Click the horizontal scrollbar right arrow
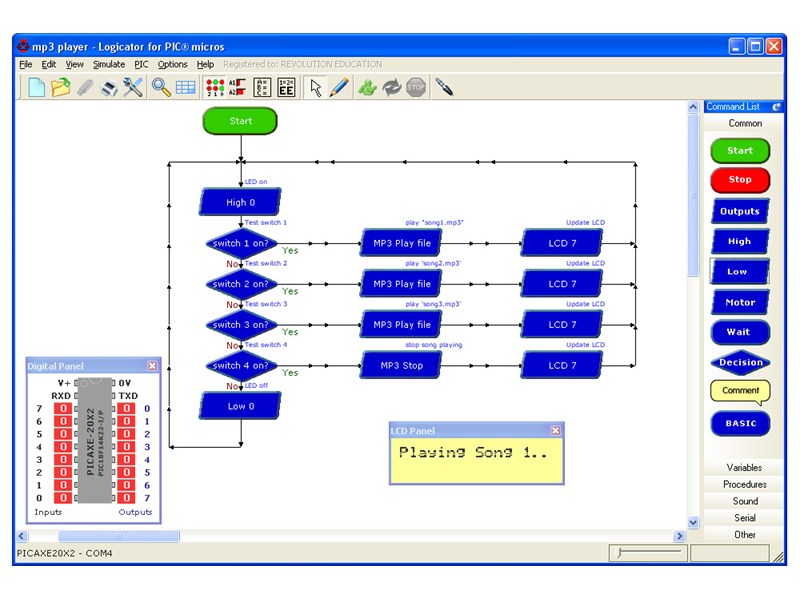Image resolution: width=800 pixels, height=600 pixels. pos(679,536)
